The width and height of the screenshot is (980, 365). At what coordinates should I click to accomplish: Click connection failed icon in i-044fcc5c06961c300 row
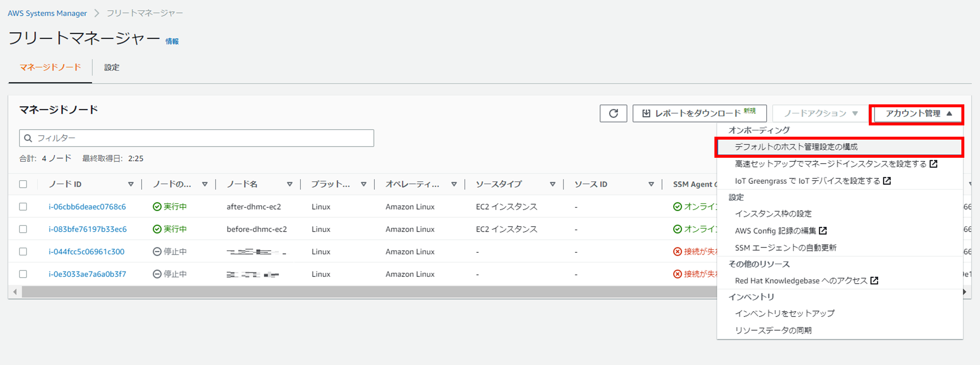677,252
